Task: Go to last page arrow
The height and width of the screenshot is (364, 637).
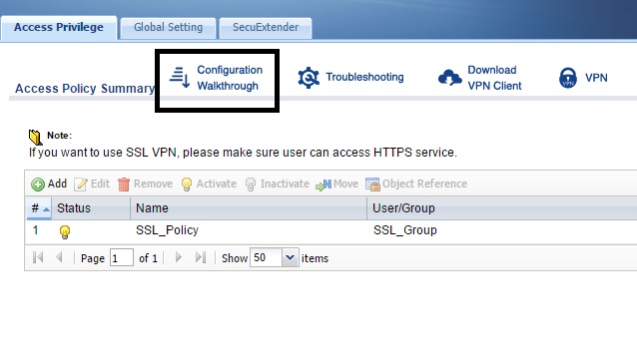Action: point(201,257)
